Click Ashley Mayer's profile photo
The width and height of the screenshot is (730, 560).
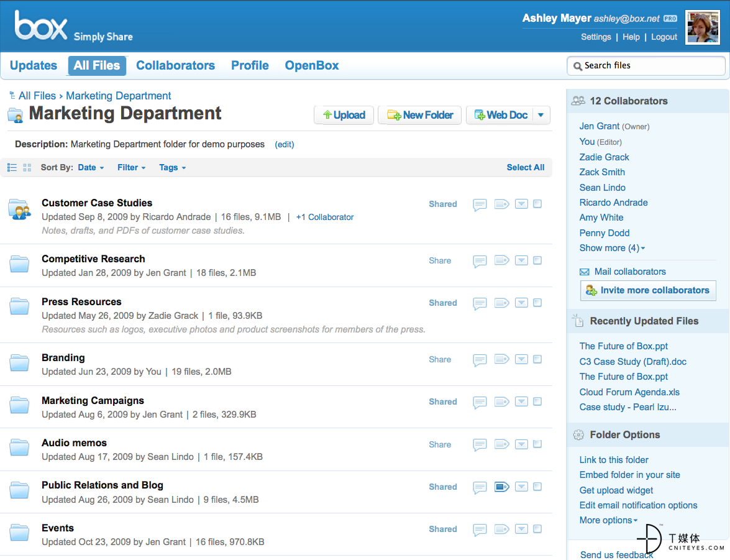(703, 27)
